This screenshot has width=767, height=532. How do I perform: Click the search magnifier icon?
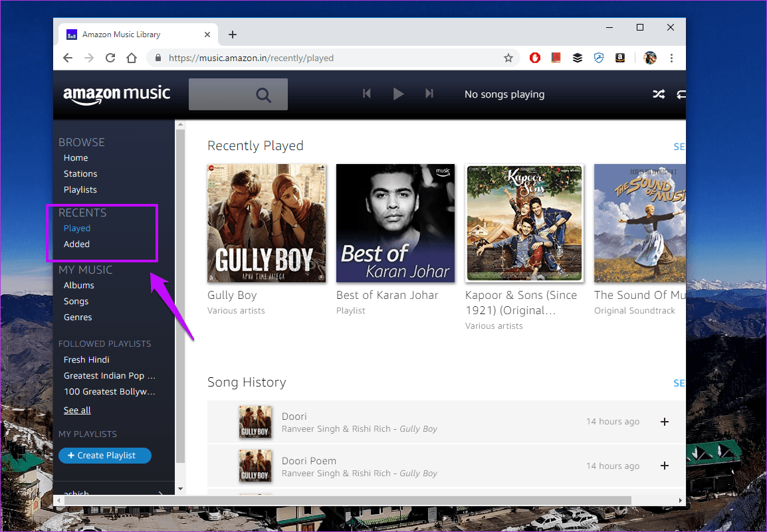[263, 95]
